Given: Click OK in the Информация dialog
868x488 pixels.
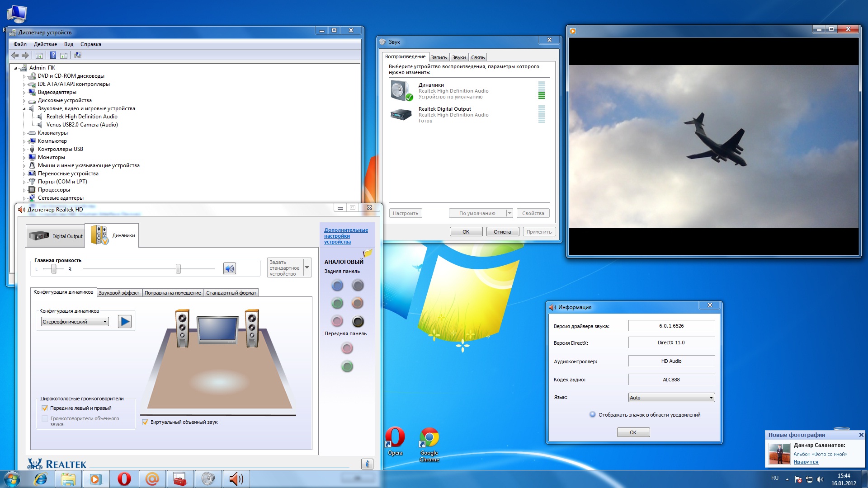Looking at the screenshot, I should (633, 432).
